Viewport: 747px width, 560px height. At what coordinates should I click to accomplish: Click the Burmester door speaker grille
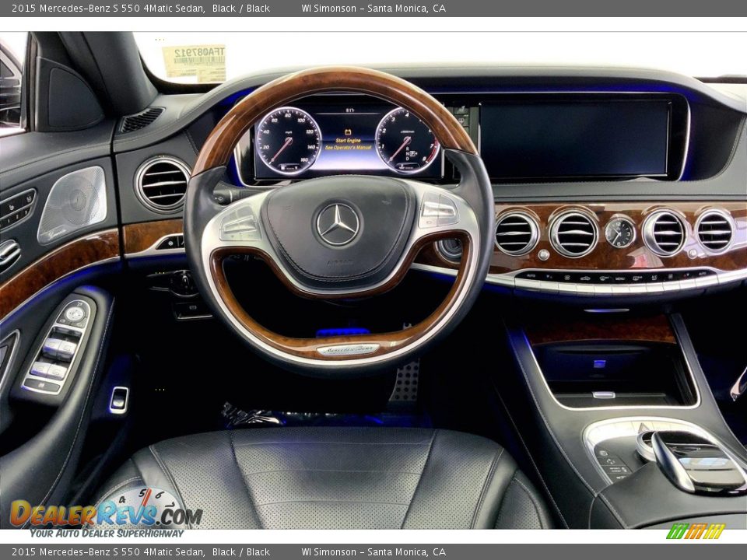click(x=72, y=205)
